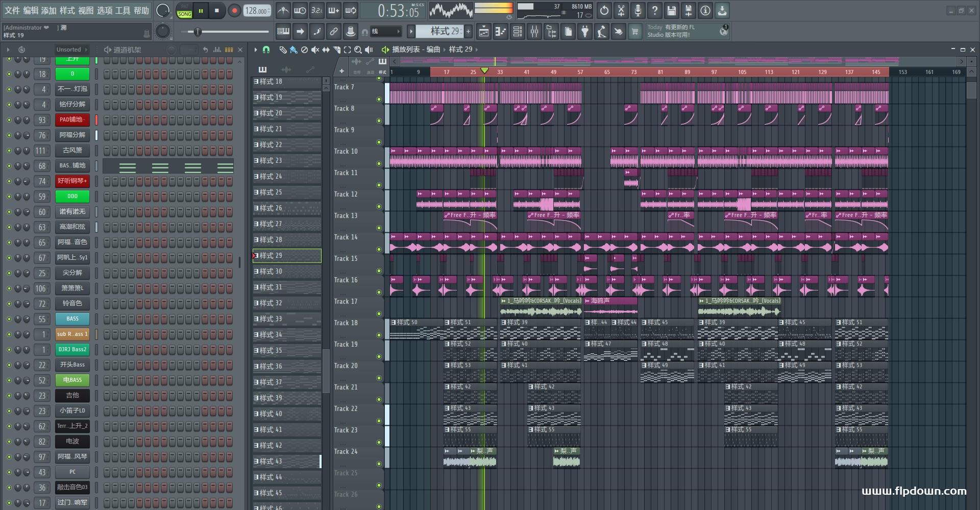Screen dimensions: 980x510
Task: Toggle PAT/SONG mode button
Action: (184, 11)
